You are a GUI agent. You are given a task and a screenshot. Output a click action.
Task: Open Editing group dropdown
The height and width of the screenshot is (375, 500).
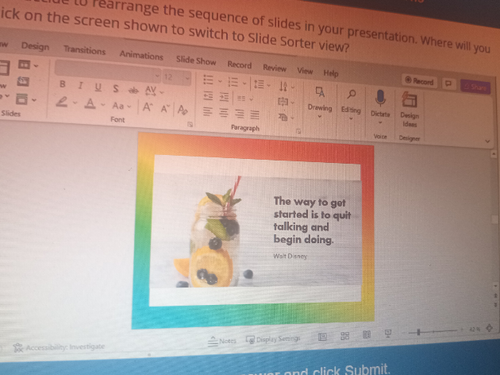pyautogui.click(x=351, y=104)
